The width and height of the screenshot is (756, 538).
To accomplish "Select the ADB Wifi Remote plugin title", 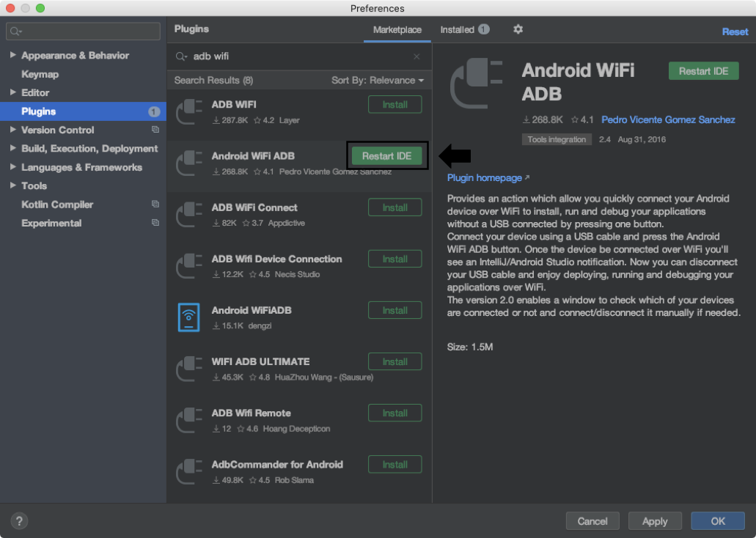I will tap(252, 413).
